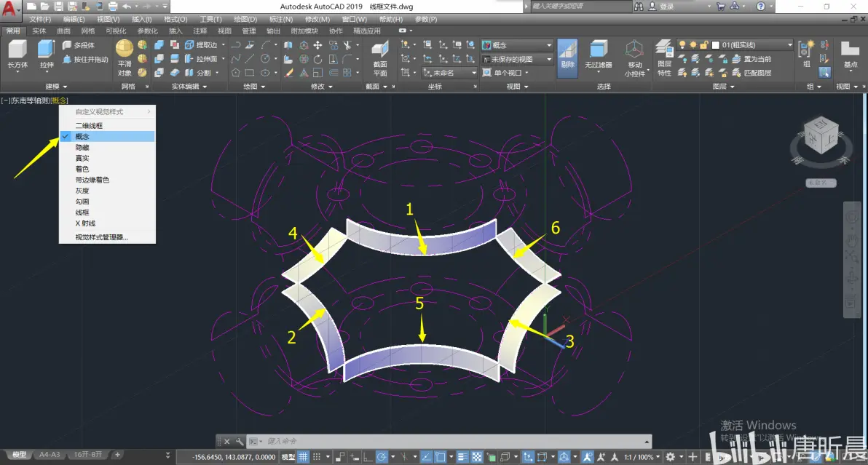This screenshot has width=868, height=465.
Task: Open the 无过滤器 selection filter
Action: point(599,55)
